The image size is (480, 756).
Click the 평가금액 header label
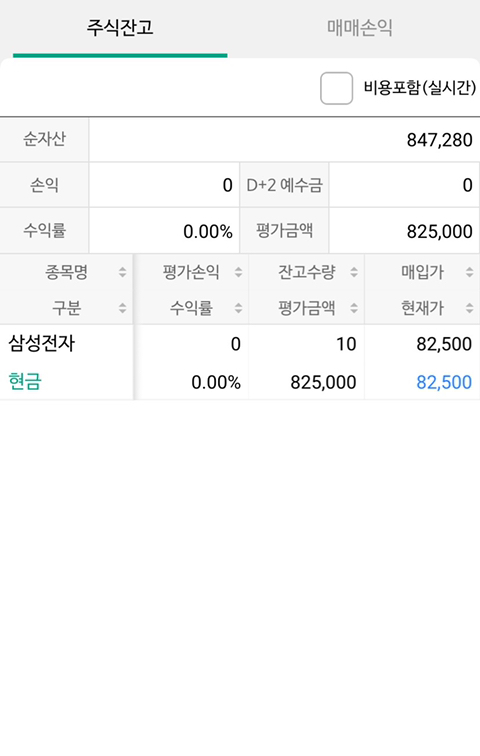coord(307,308)
